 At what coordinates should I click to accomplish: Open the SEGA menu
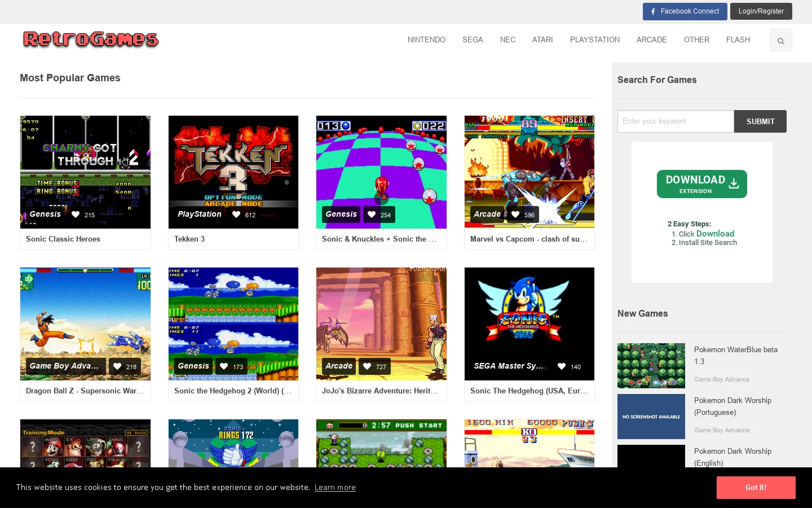tap(473, 40)
